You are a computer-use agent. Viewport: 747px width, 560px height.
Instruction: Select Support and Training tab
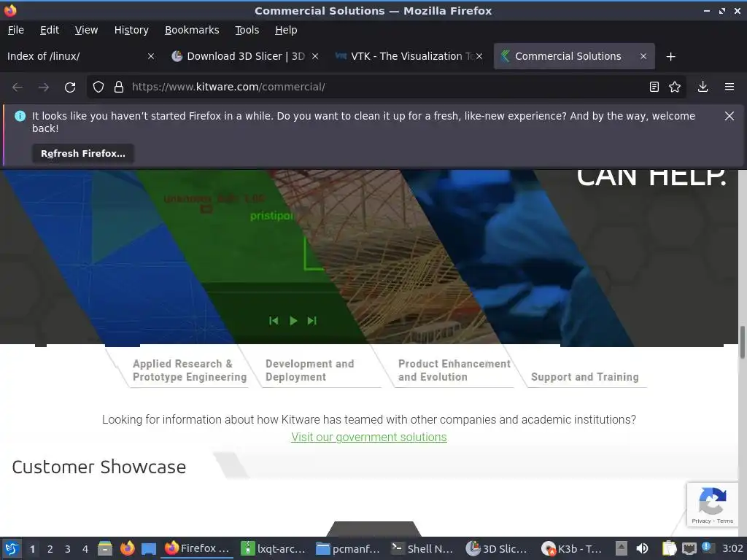coord(584,377)
